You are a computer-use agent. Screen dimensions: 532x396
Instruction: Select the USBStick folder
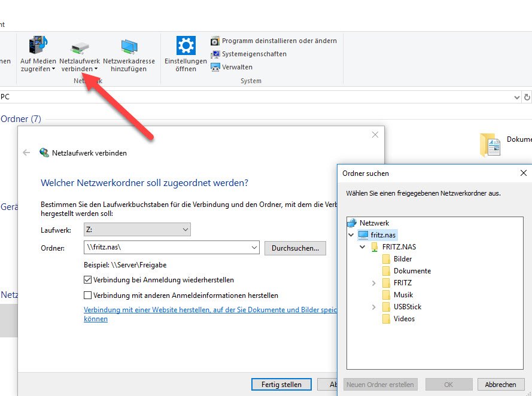[408, 306]
